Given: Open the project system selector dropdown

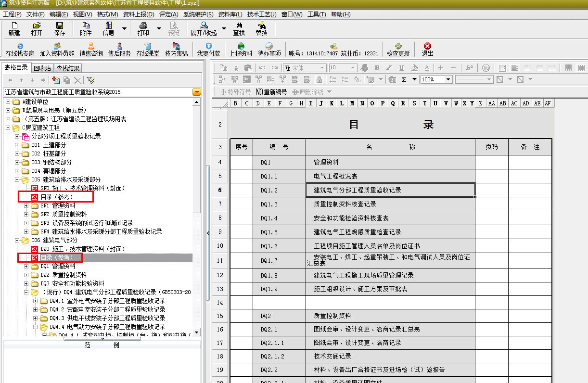Looking at the screenshot, I should (196, 92).
